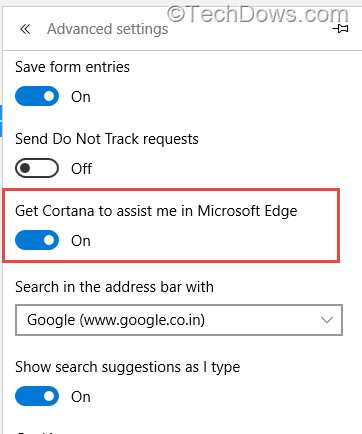Select the Google (www.google.co.in) text
The width and height of the screenshot is (362, 434).
pyautogui.click(x=116, y=320)
